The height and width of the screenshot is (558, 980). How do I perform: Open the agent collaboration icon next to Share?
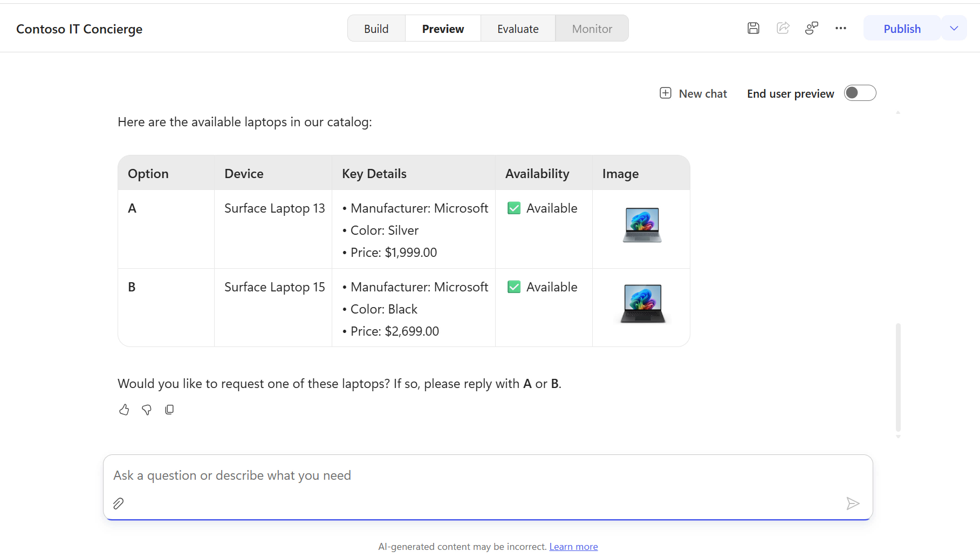point(812,28)
